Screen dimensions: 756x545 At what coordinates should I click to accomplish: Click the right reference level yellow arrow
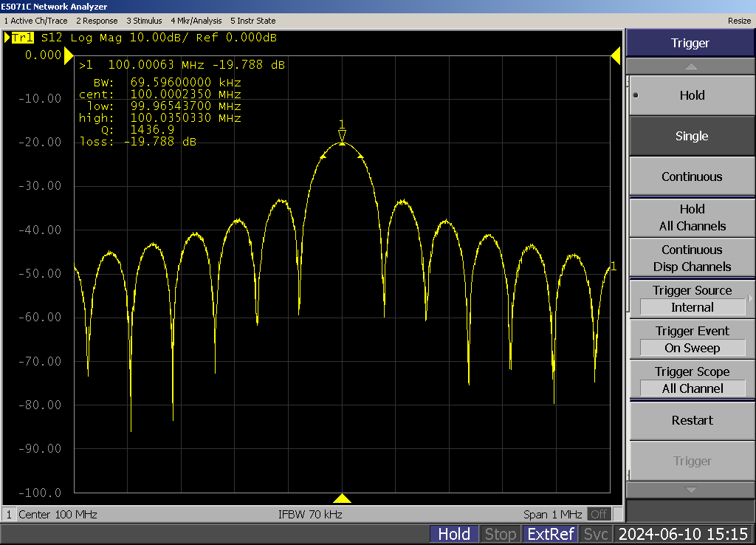pos(615,56)
